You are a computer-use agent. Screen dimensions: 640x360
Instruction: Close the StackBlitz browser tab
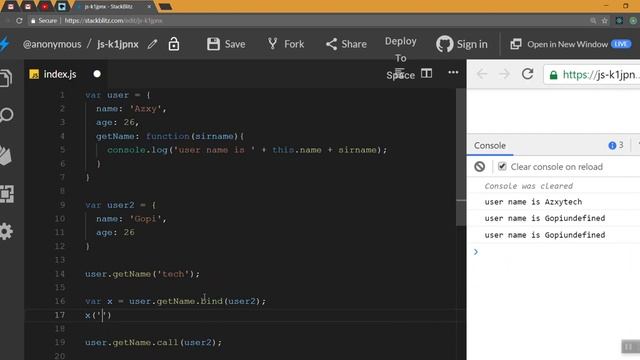[149, 7]
